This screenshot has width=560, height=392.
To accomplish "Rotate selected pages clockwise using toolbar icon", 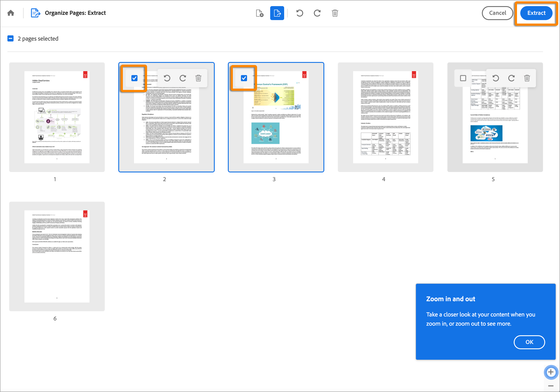I will pos(317,13).
